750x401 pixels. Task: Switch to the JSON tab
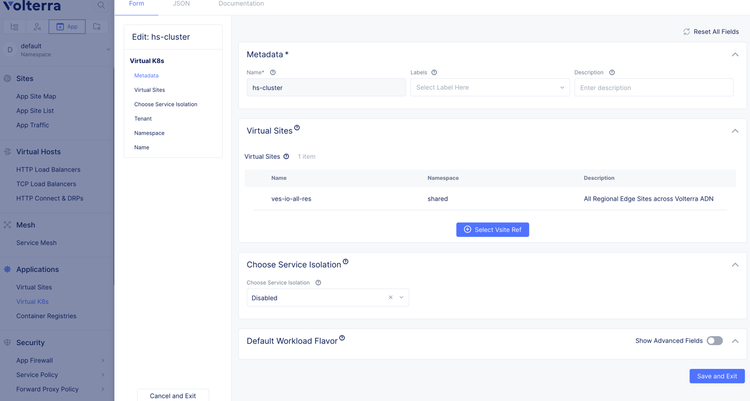[x=181, y=4]
